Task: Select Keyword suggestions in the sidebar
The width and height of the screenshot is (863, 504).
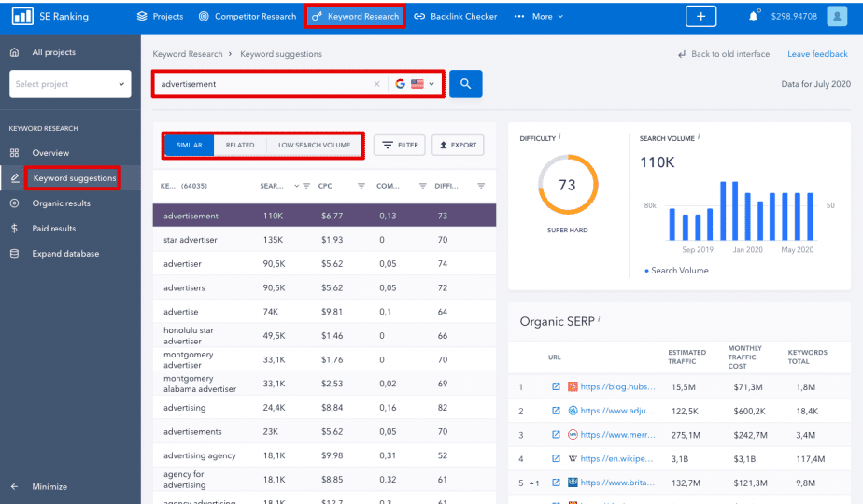Action: 70,178
